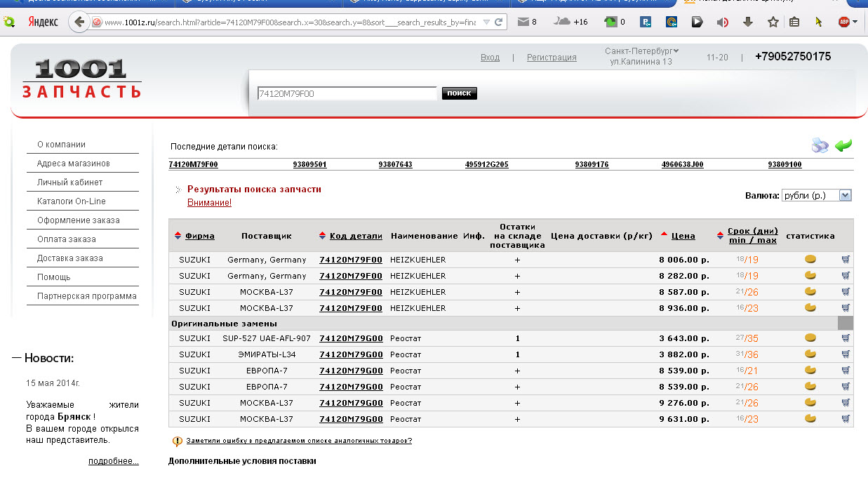The width and height of the screenshot is (868, 485).
Task: Open the browser downloads arrow
Action: pos(748,22)
